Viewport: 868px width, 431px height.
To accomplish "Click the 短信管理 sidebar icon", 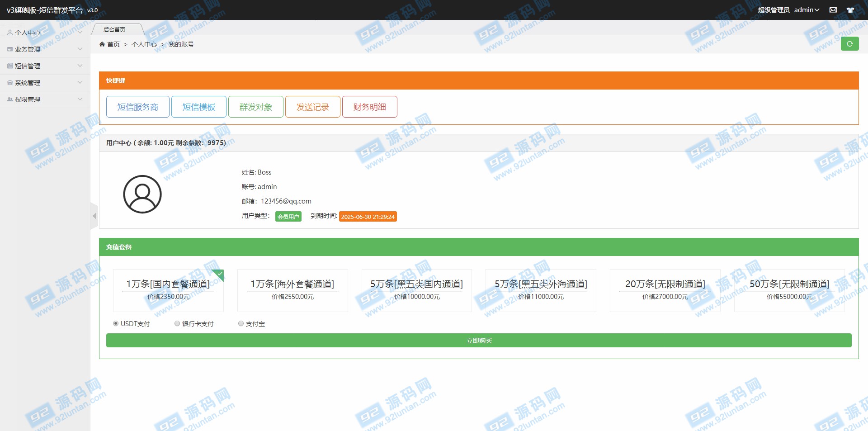I will coord(10,66).
